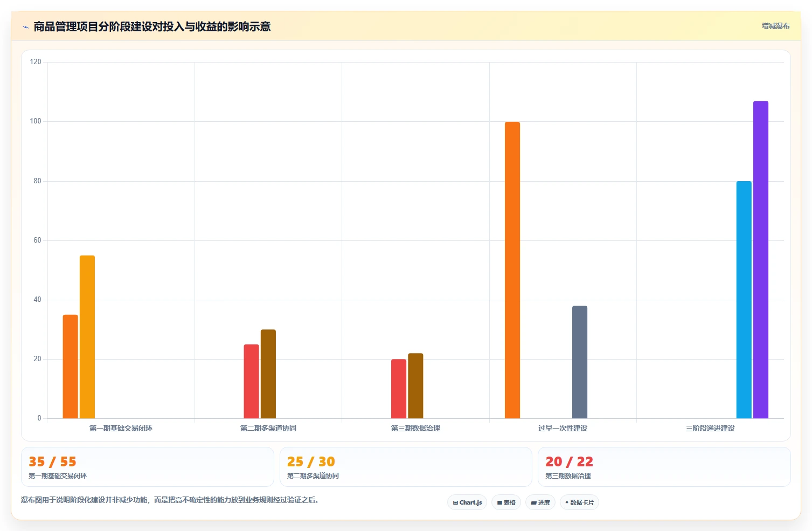This screenshot has width=812, height=531.
Task: Click the 40 y-axis tick label
Action: click(x=37, y=300)
